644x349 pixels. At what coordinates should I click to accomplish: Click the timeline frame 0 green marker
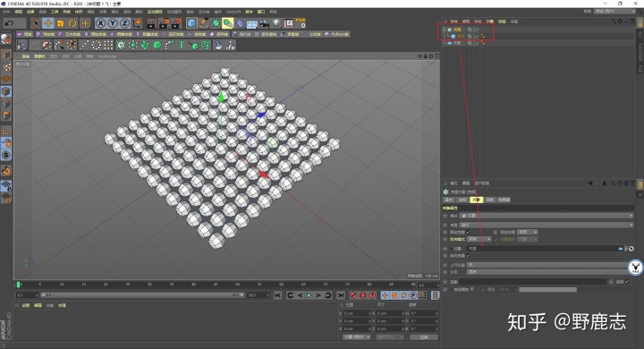click(18, 285)
